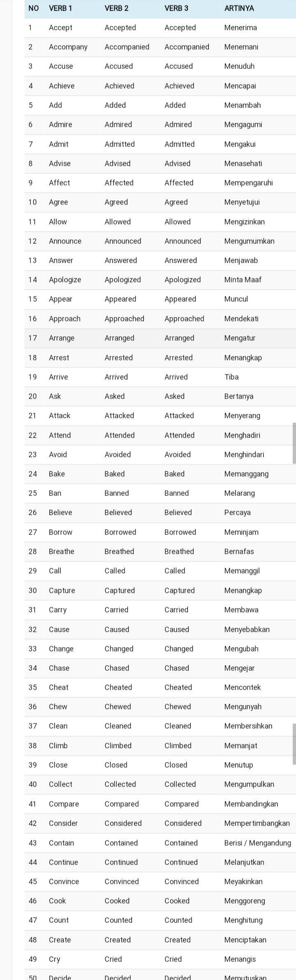Select the word Accompany in the Verb 1 column

point(68,47)
